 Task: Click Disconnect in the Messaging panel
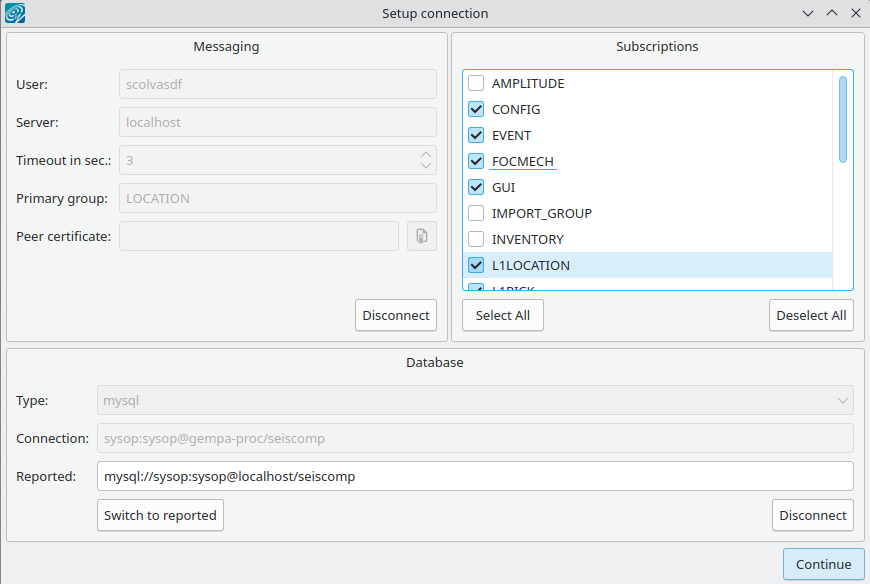396,315
